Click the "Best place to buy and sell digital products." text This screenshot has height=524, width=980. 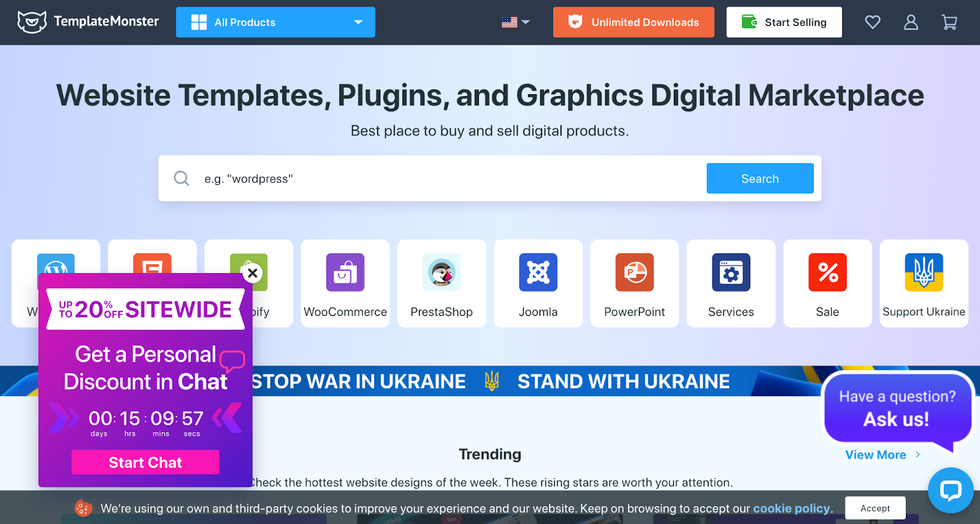490,130
